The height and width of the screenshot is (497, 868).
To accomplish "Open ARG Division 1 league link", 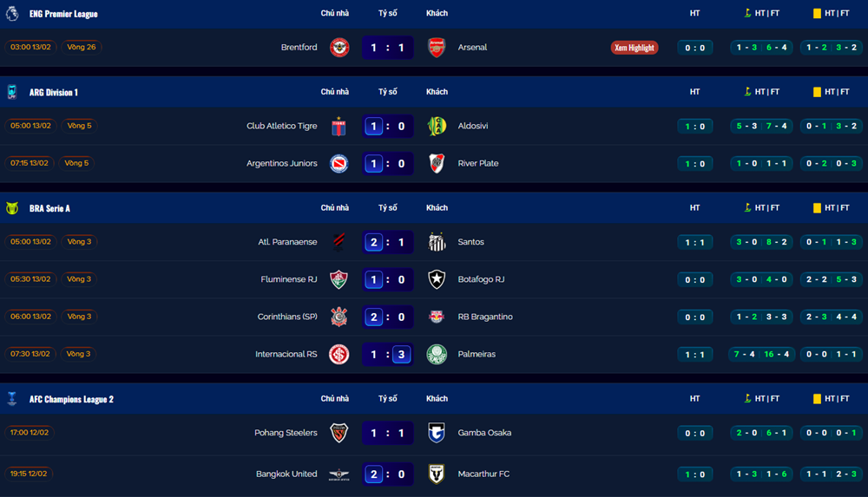I will [x=54, y=92].
